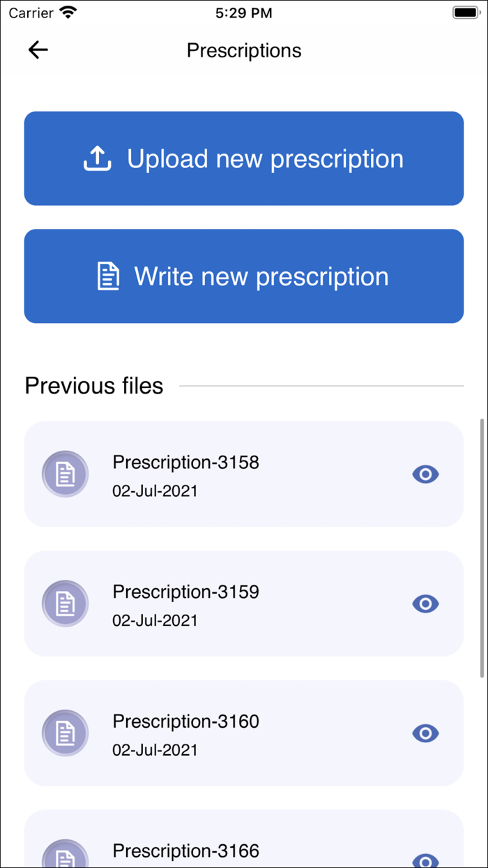Select the file icon for Prescription-3160
Screen dimensions: 488x868
pos(65,733)
